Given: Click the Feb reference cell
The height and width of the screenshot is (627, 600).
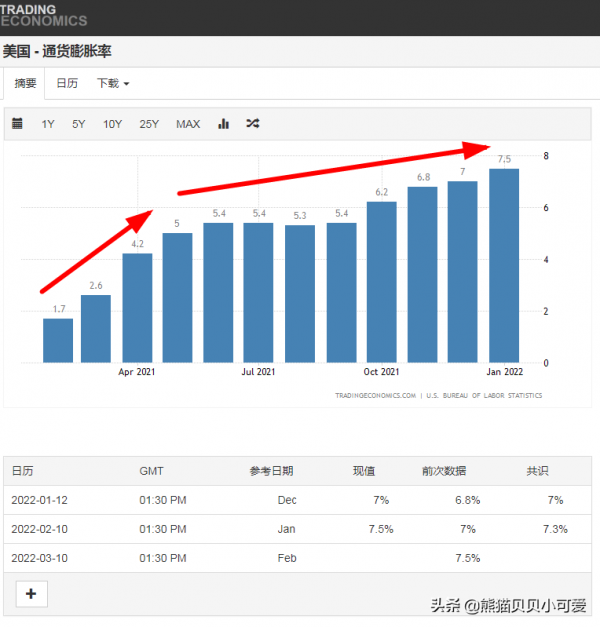Looking at the screenshot, I should pos(287,558).
